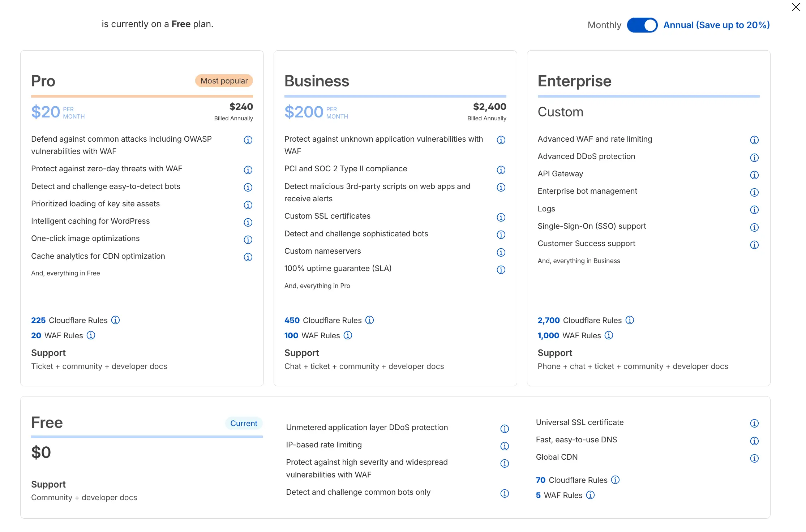The width and height of the screenshot is (806, 532).
Task: Click the $240 Billed Annually price
Action: coord(233,112)
